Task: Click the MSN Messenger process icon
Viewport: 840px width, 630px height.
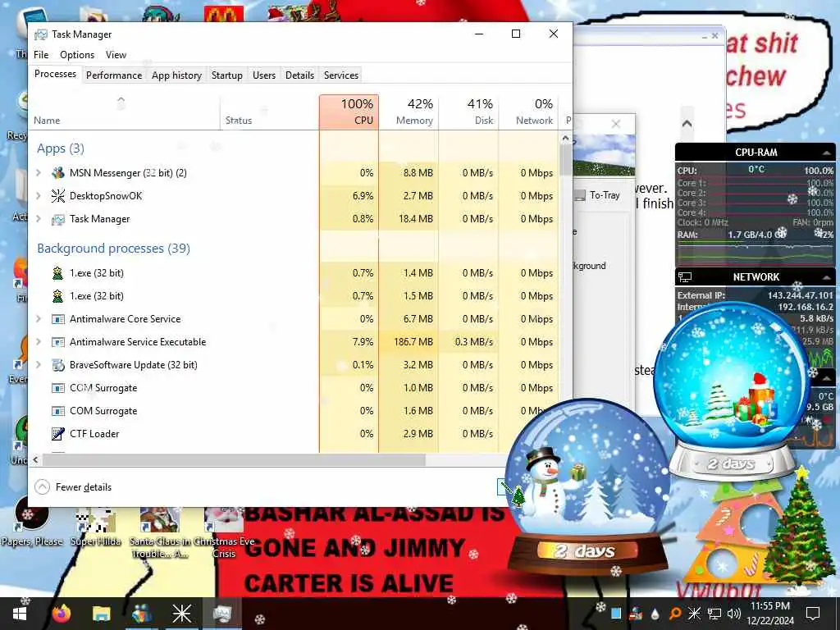Action: [58, 173]
